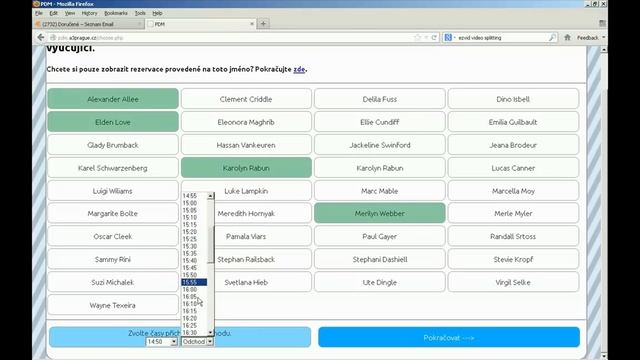Open a new tab with plus button
The width and height of the screenshot is (640, 360).
pyautogui.click(x=263, y=24)
